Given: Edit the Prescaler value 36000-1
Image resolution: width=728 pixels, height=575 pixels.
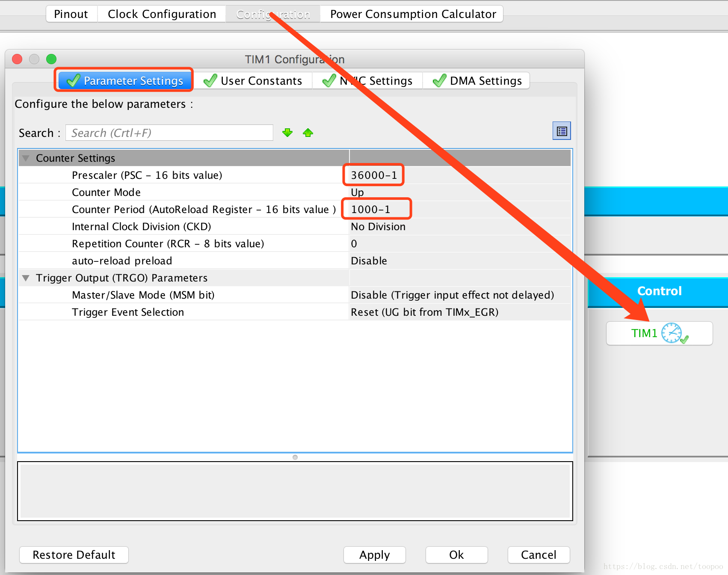Looking at the screenshot, I should pyautogui.click(x=460, y=175).
